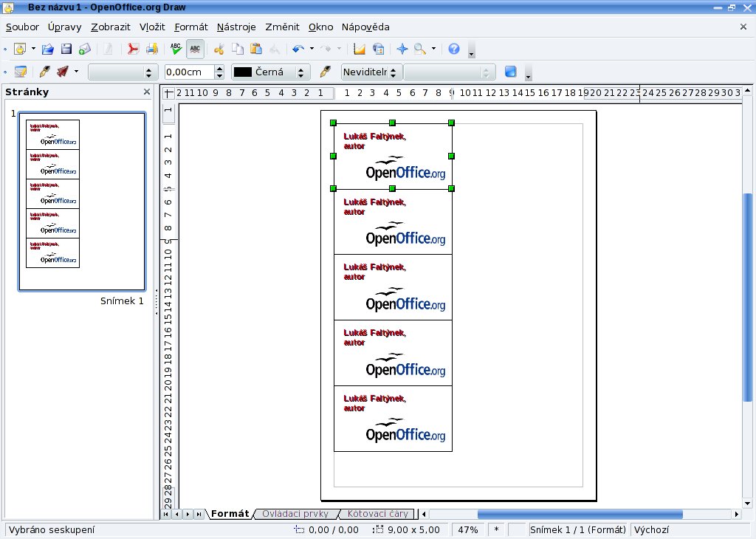Click the New document icon
Viewport: 756px width, 539px height.
(x=20, y=49)
